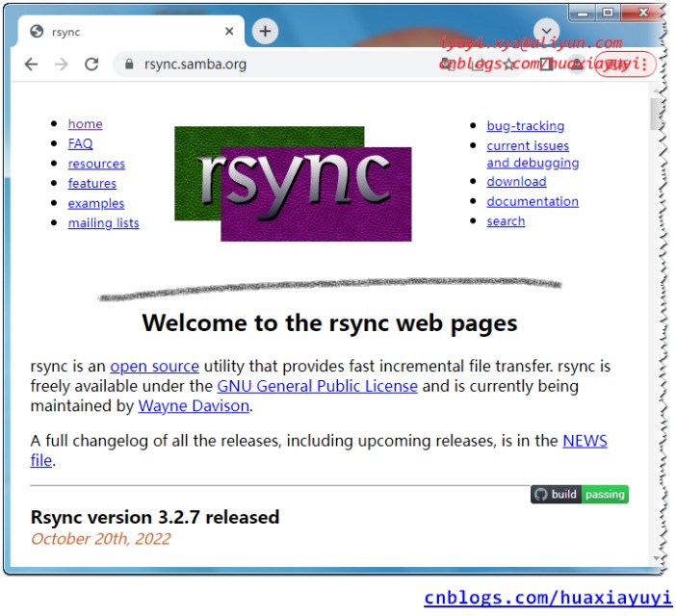676x616 pixels.
Task: Maximize the browser window
Action: [x=608, y=13]
